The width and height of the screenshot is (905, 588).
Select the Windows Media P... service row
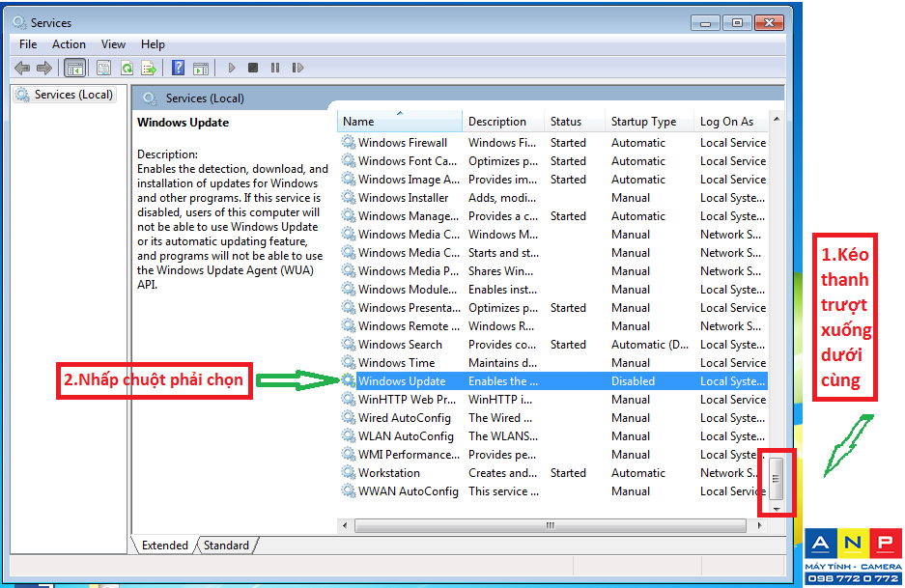(553, 270)
